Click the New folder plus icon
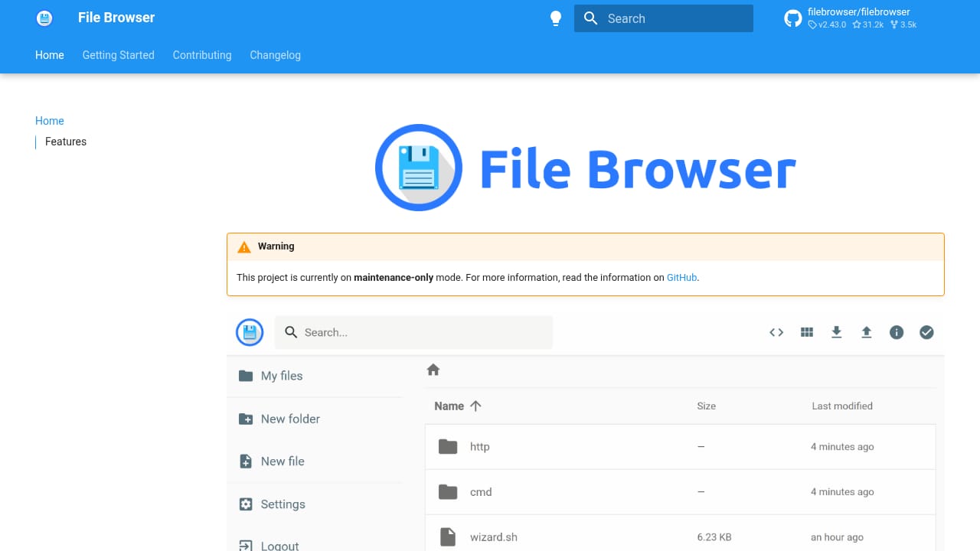Viewport: 980px width, 551px height. [x=246, y=419]
